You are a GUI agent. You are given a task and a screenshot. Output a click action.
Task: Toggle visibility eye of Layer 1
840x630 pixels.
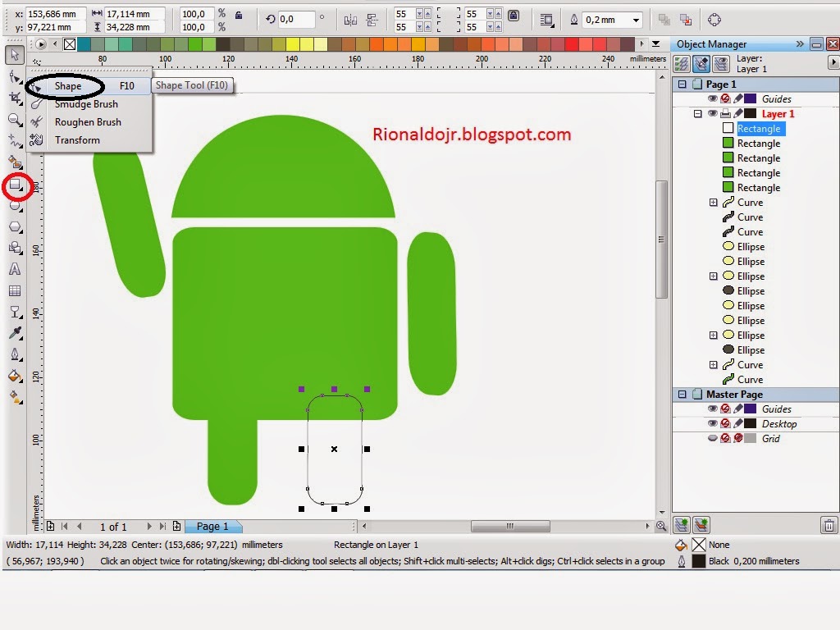click(x=713, y=113)
